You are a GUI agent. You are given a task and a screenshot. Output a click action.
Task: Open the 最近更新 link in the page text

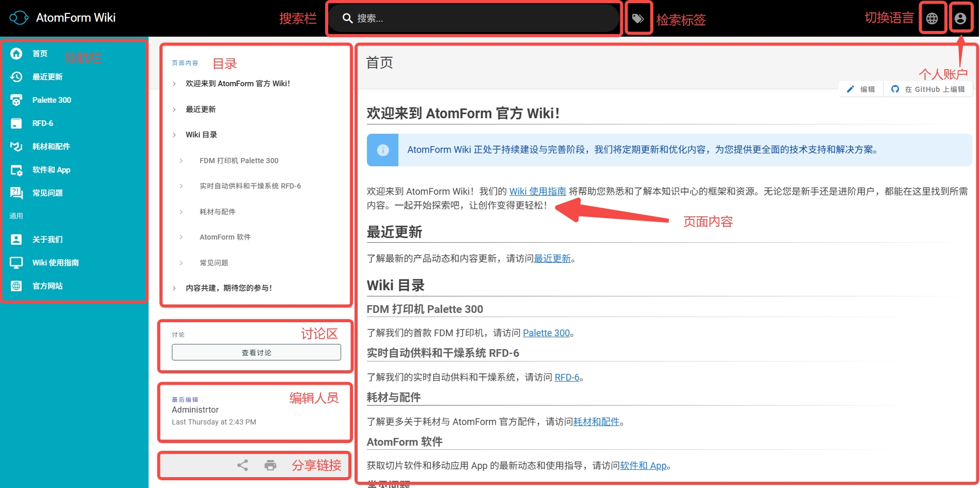pyautogui.click(x=552, y=258)
